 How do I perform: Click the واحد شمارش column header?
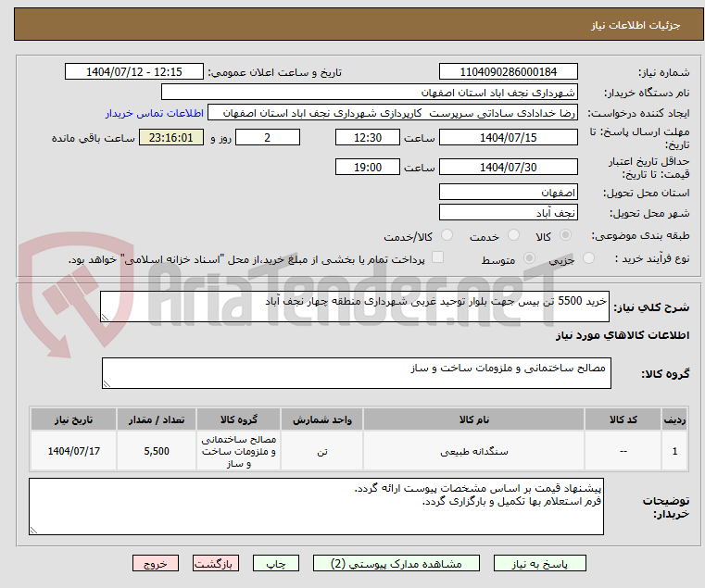tap(321, 419)
